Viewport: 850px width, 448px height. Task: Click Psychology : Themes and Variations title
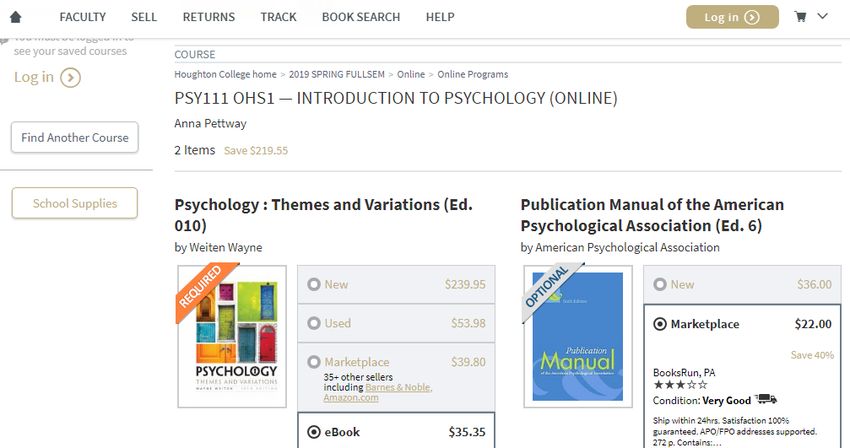click(324, 215)
